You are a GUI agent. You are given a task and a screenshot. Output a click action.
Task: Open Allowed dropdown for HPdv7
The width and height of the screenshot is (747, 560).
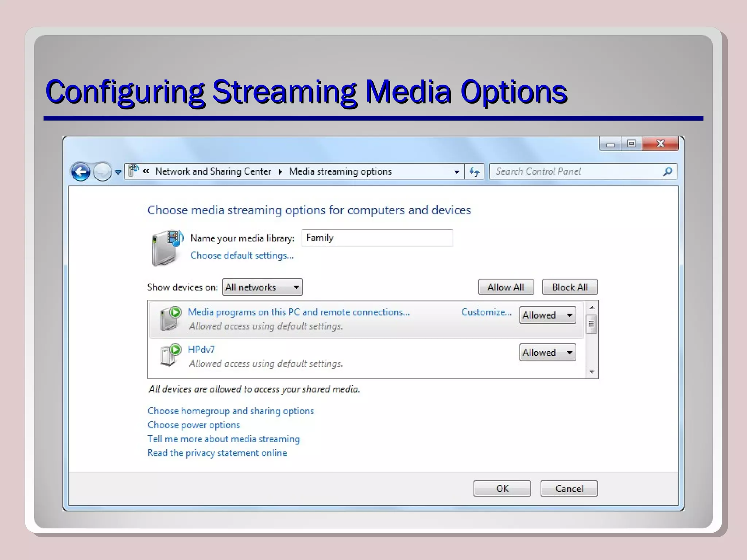point(547,353)
